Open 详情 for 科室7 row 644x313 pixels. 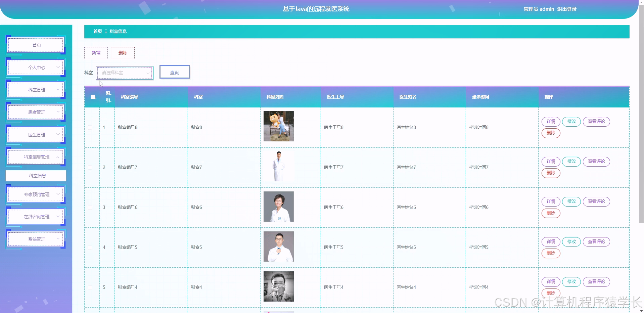point(551,162)
